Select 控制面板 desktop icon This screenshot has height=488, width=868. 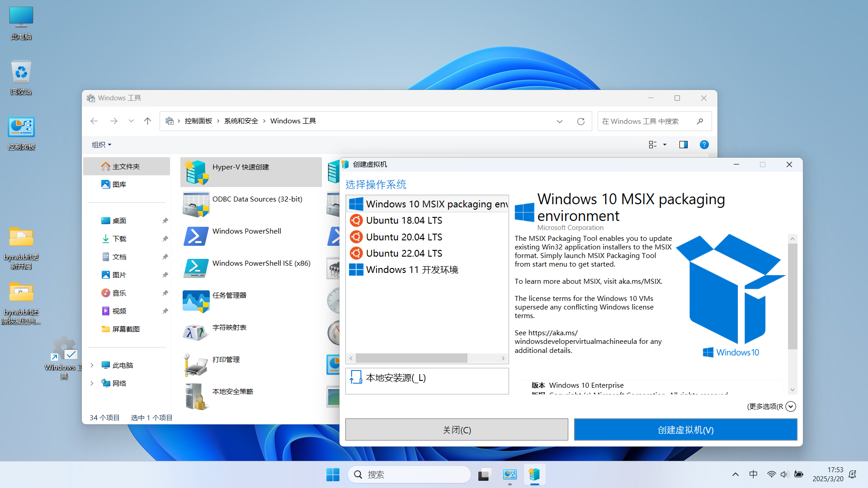click(x=21, y=134)
